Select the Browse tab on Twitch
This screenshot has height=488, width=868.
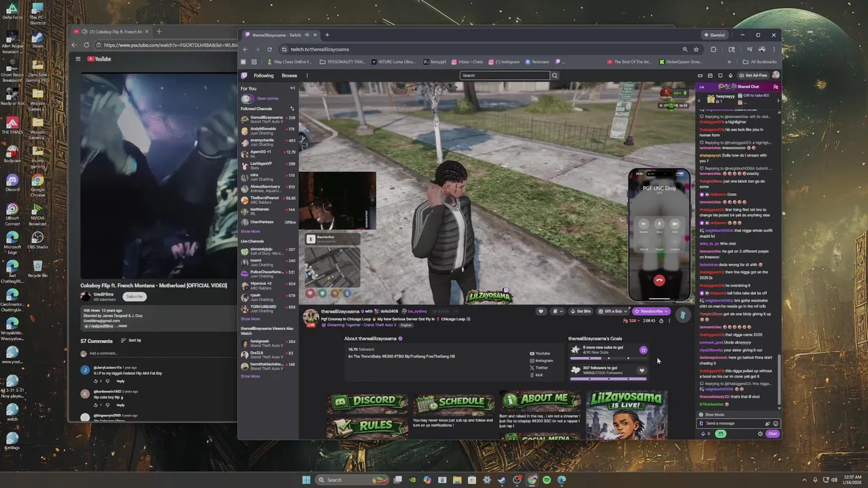click(290, 75)
